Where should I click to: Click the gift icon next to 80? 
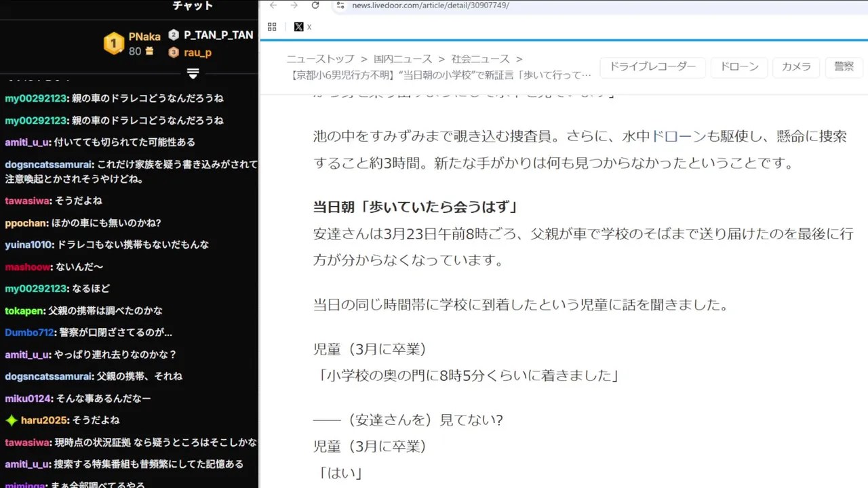pos(149,52)
